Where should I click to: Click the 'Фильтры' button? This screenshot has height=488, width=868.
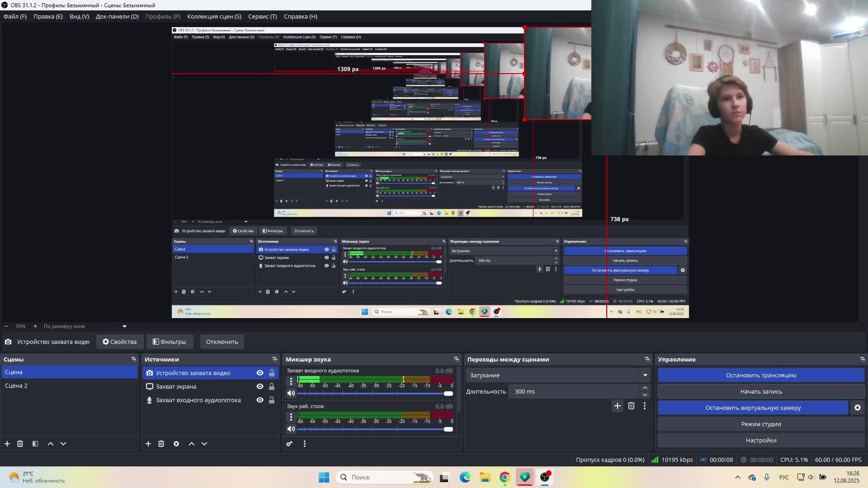pyautogui.click(x=170, y=342)
